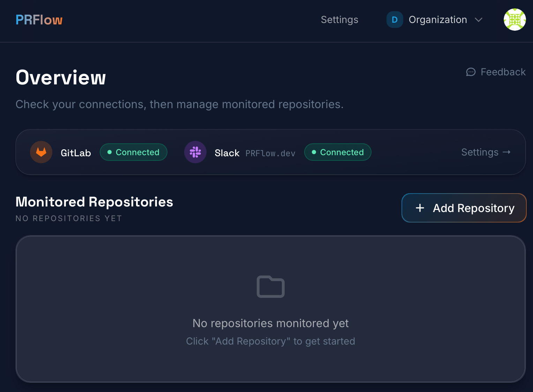Click the PRFlow logo
This screenshot has height=392, width=533.
tap(39, 20)
